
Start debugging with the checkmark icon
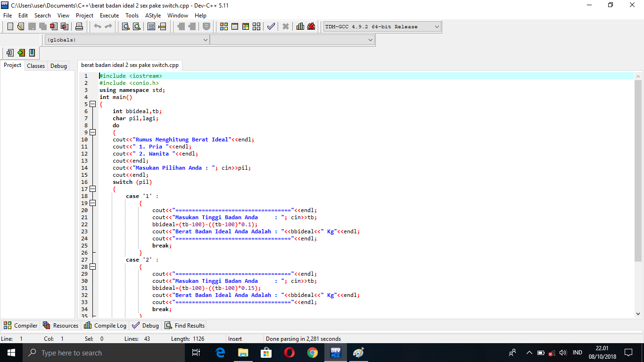tap(271, 26)
